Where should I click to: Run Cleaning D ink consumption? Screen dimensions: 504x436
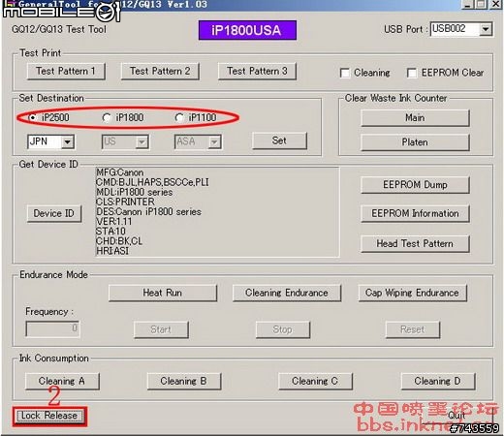click(x=438, y=381)
